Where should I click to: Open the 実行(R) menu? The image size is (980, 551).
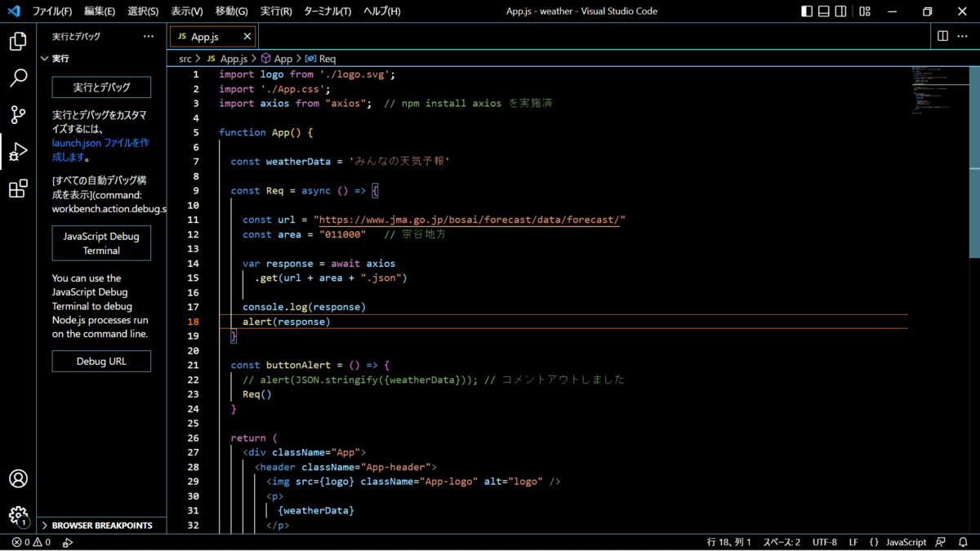click(x=276, y=11)
